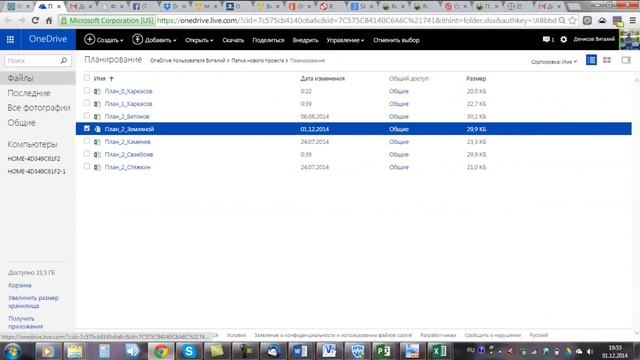This screenshot has width=640, height=360.
Task: Open the Chrome hamburger menu
Action: pos(633,20)
